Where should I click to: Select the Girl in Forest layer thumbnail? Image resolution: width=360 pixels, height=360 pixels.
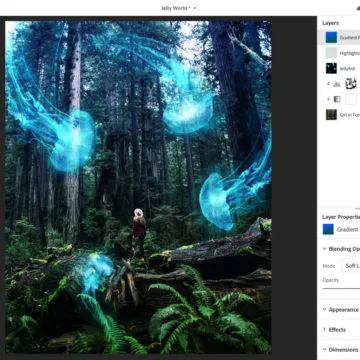pos(331,115)
